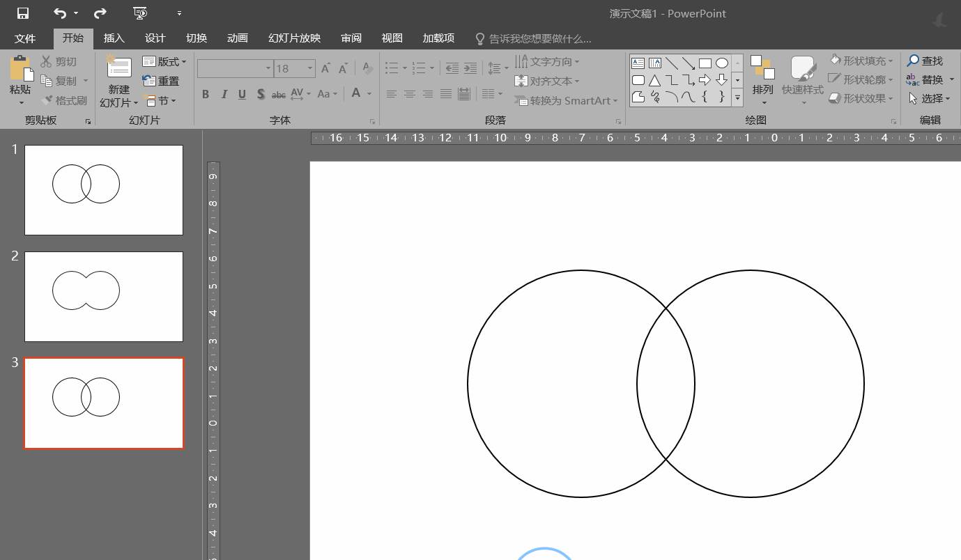Open the font size 18 dropdown
Screen dimensions: 961x560
pos(310,68)
